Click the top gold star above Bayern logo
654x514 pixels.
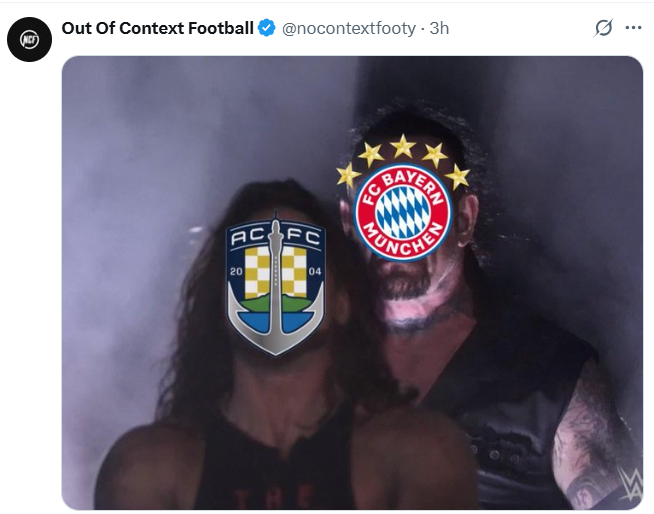click(402, 146)
